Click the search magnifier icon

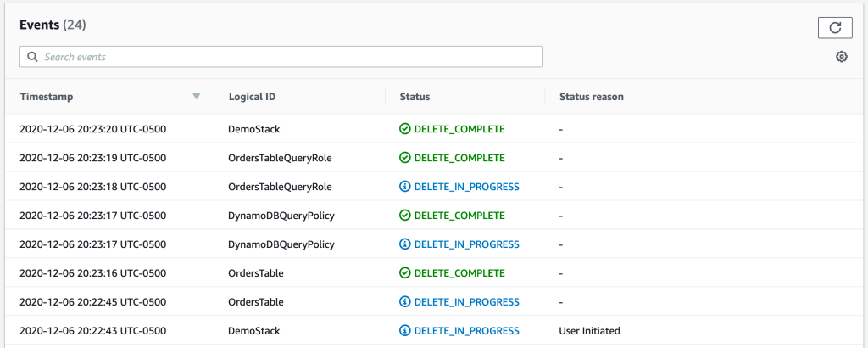click(32, 57)
